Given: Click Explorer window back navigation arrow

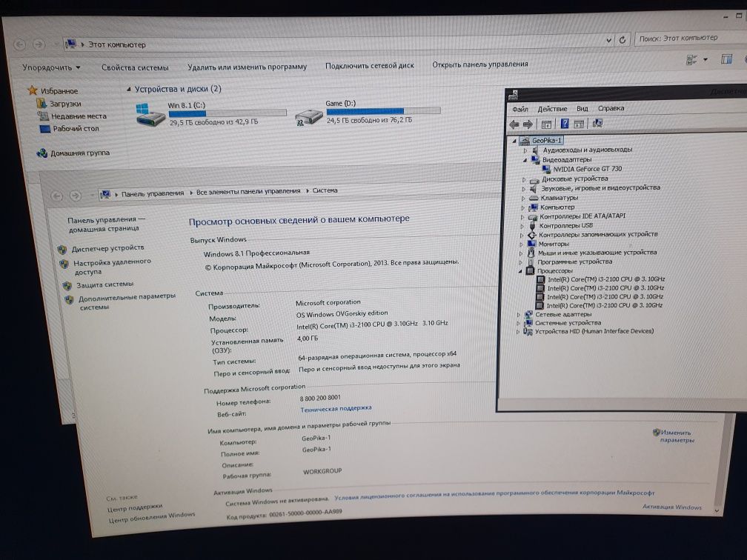Looking at the screenshot, I should click(19, 44).
